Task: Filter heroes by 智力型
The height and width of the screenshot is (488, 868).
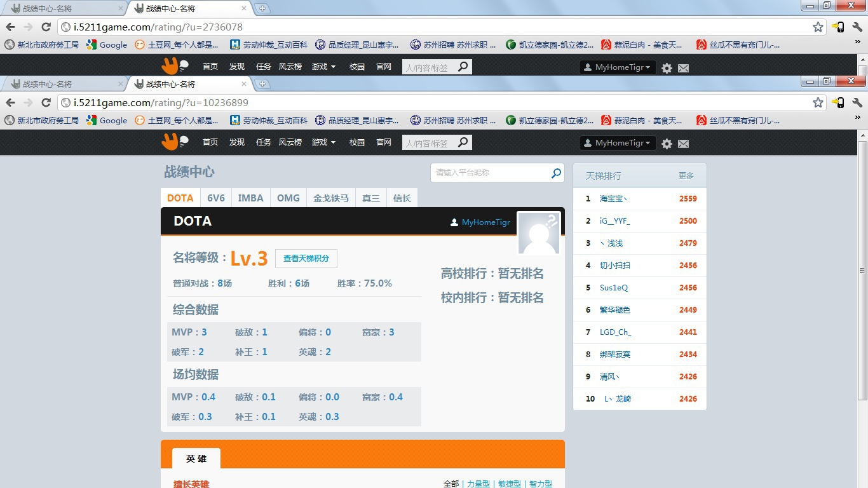Action: [x=541, y=484]
